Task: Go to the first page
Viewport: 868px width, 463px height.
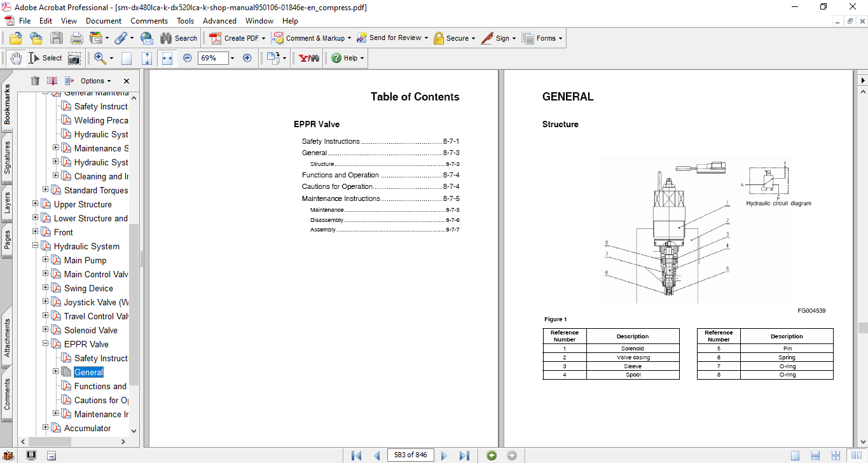Action: pyautogui.click(x=357, y=455)
